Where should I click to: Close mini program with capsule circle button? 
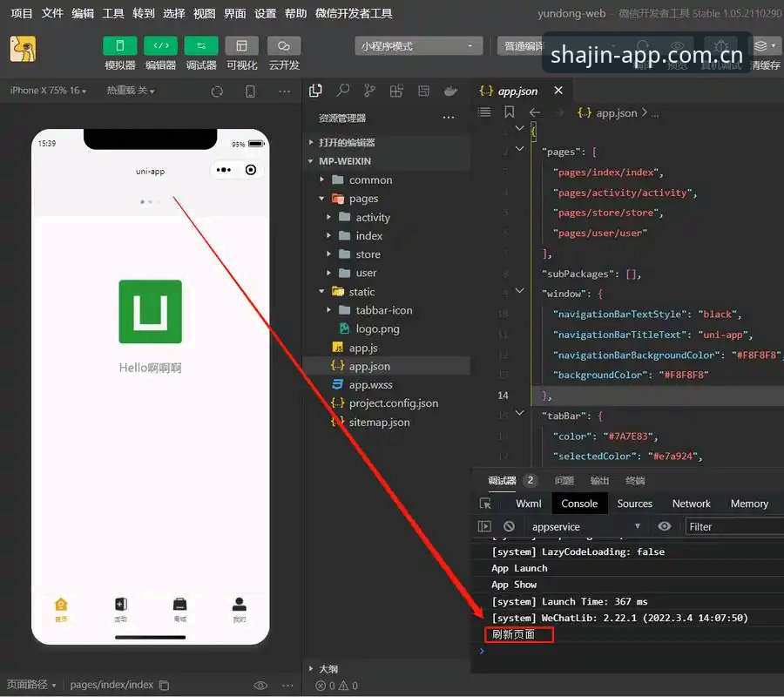(x=251, y=170)
